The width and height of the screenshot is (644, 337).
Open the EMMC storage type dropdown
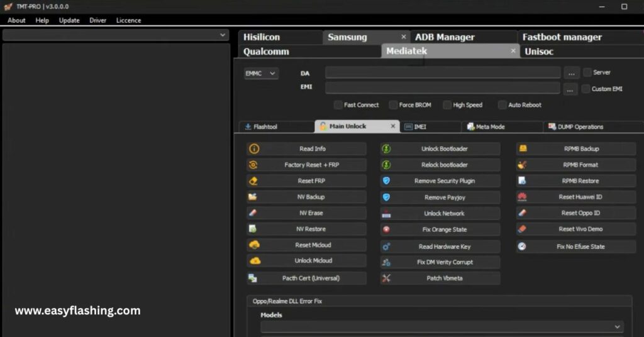(261, 74)
